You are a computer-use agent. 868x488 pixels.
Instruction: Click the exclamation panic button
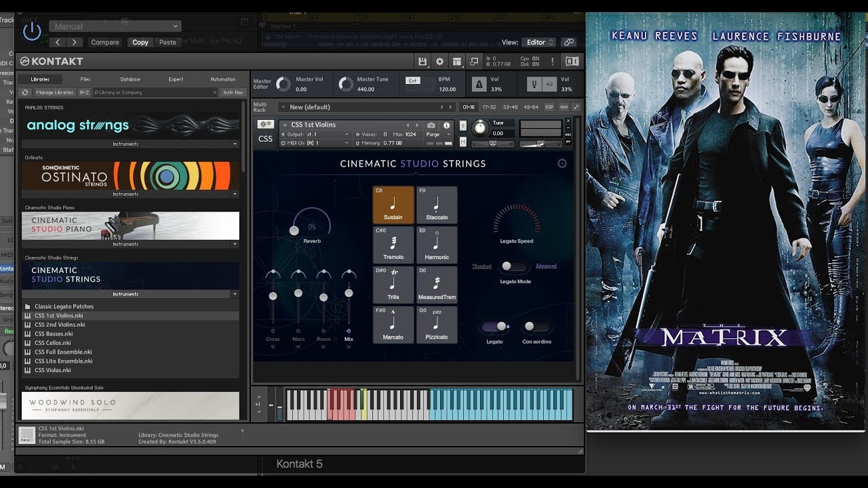(x=552, y=61)
